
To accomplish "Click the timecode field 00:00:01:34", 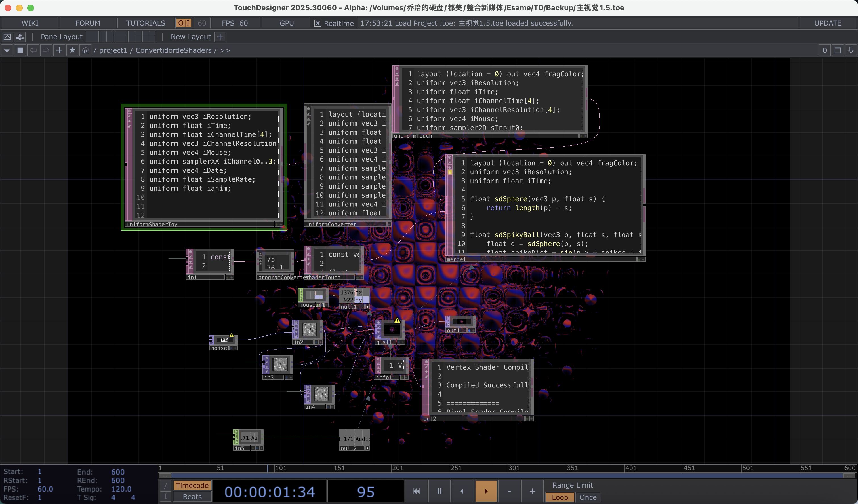I will coord(270,492).
